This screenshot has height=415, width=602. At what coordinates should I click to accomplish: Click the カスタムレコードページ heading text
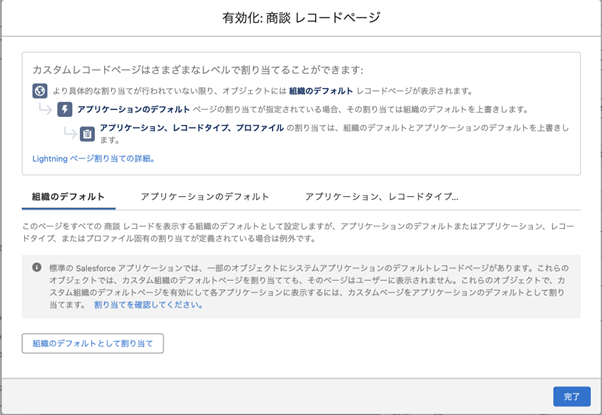point(197,69)
